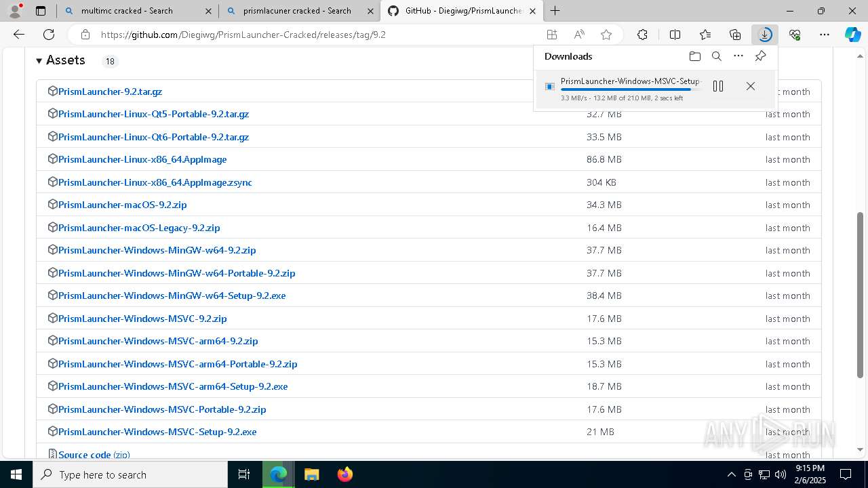The width and height of the screenshot is (868, 488).
Task: Click taskbar search box
Action: (x=130, y=474)
